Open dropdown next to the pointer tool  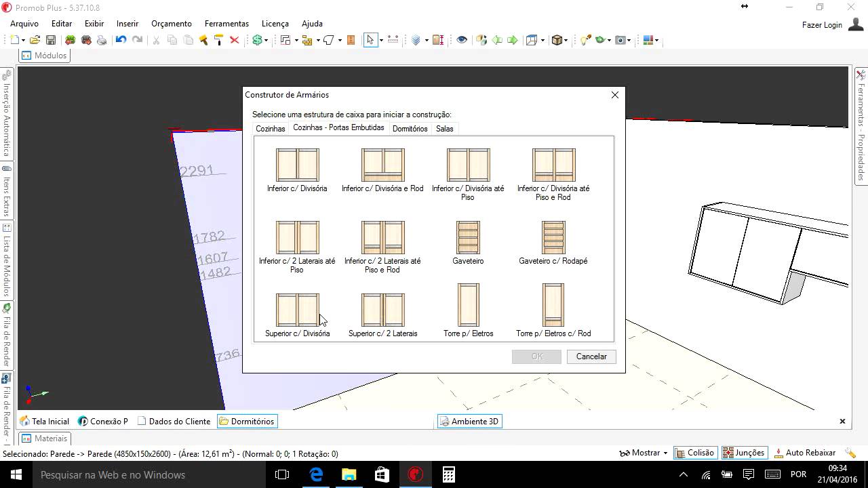(x=380, y=41)
